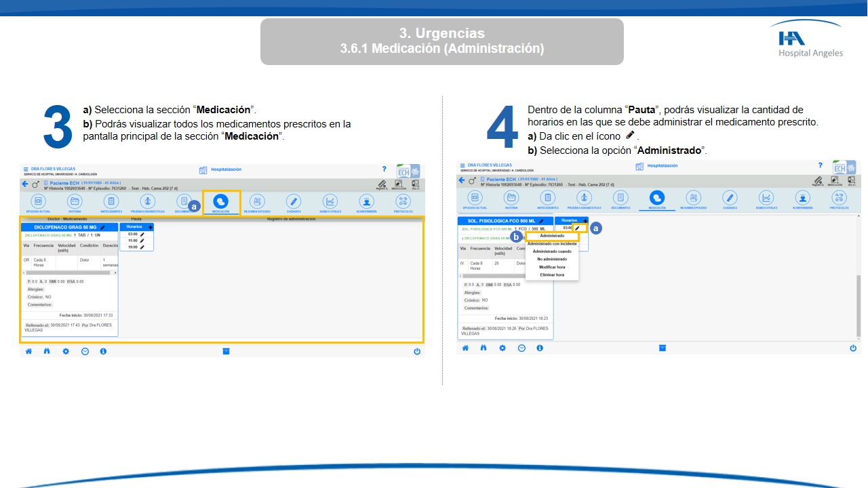
Task: Add a schedule with Horarios plus above 11:00
Action: click(x=150, y=227)
